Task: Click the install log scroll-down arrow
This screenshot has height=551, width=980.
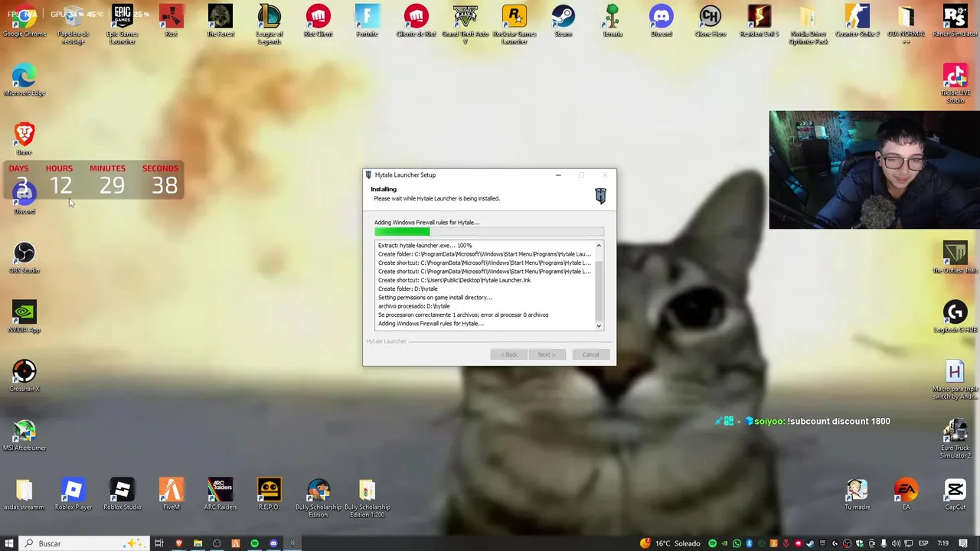Action: [599, 326]
